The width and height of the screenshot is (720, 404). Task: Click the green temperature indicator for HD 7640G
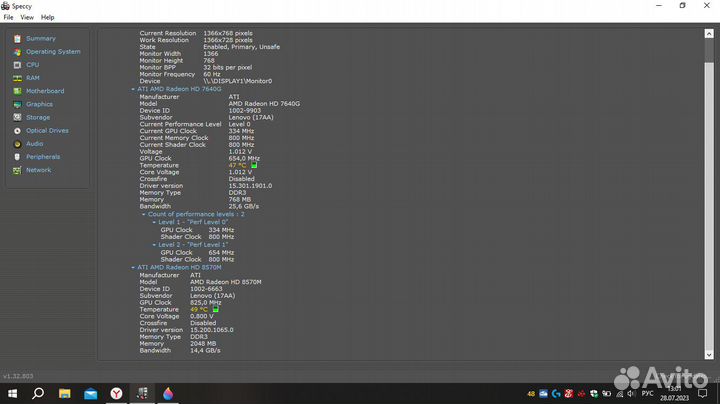point(254,165)
